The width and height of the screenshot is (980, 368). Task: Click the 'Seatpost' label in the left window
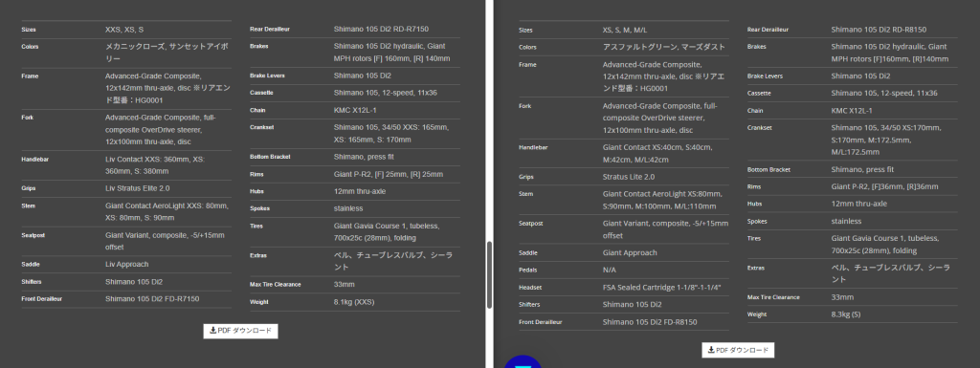[x=33, y=235]
